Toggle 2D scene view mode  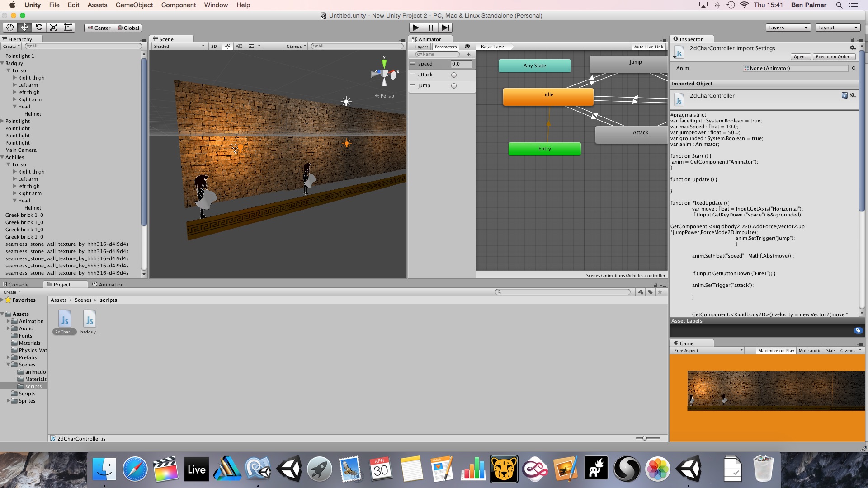(x=214, y=46)
